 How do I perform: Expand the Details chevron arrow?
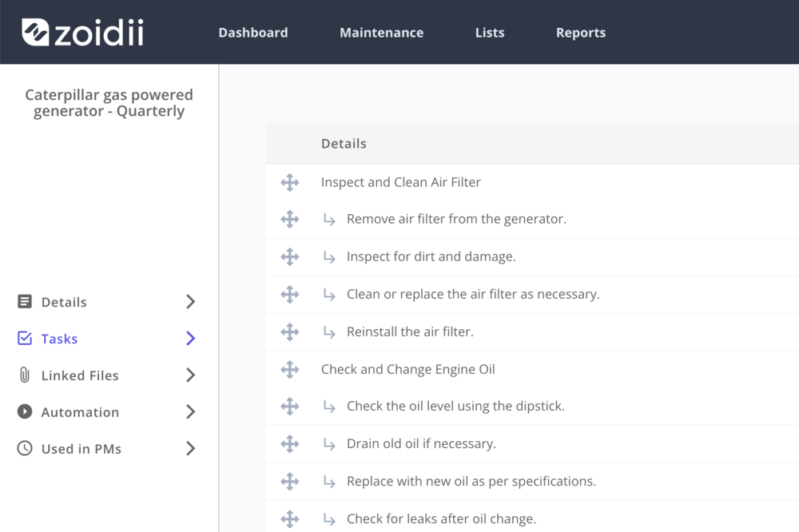coord(191,302)
